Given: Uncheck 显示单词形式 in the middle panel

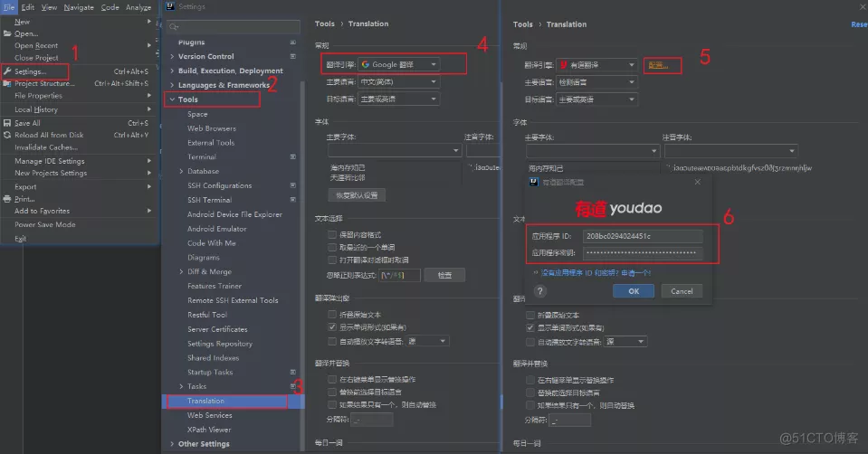Looking at the screenshot, I should click(x=332, y=326).
